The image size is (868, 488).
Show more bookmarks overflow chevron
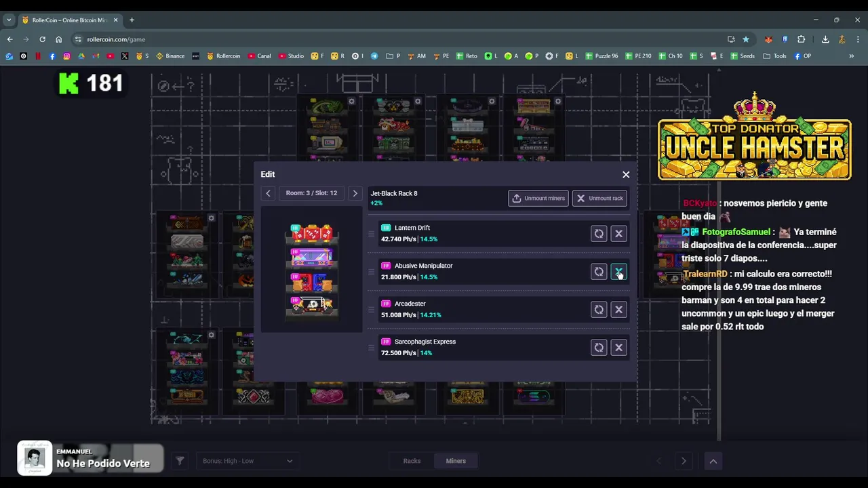click(851, 56)
